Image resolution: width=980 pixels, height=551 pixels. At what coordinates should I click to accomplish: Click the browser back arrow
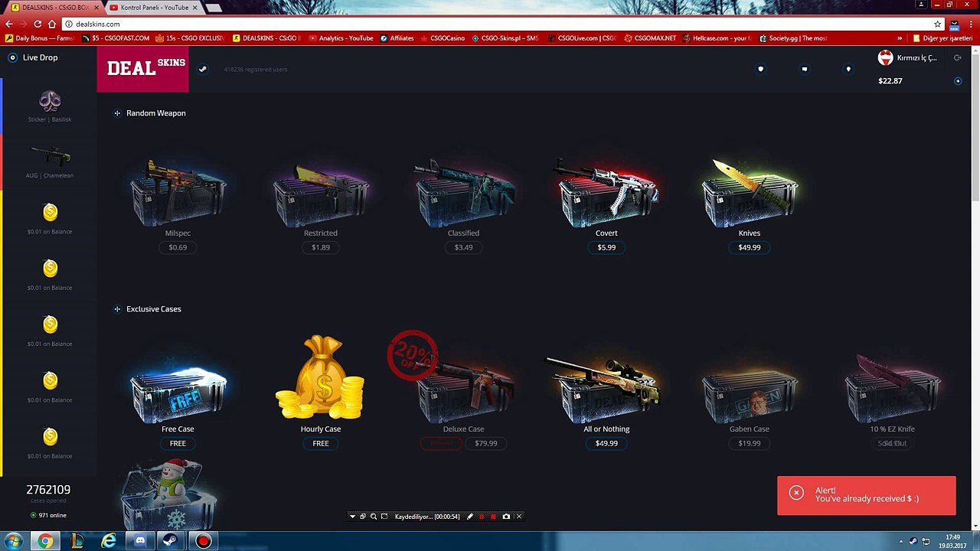[9, 24]
